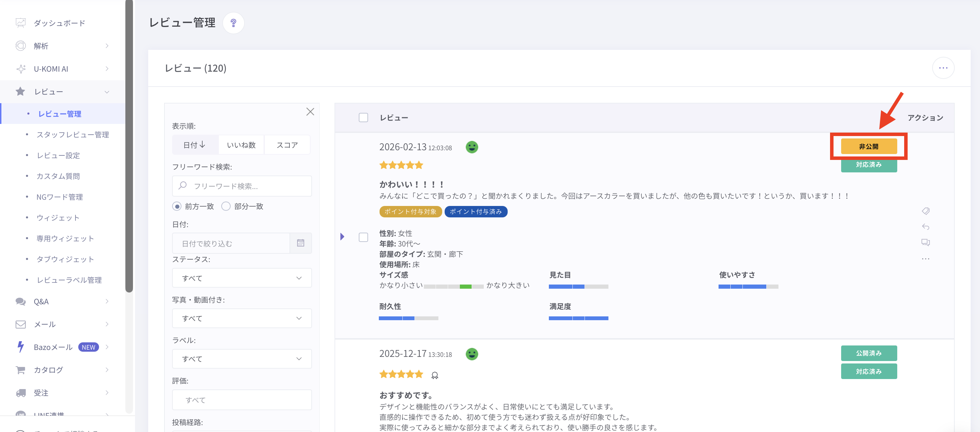Viewport: 980px width, 432px height.
Task: Click 公開済み button on second review
Action: pyautogui.click(x=868, y=353)
